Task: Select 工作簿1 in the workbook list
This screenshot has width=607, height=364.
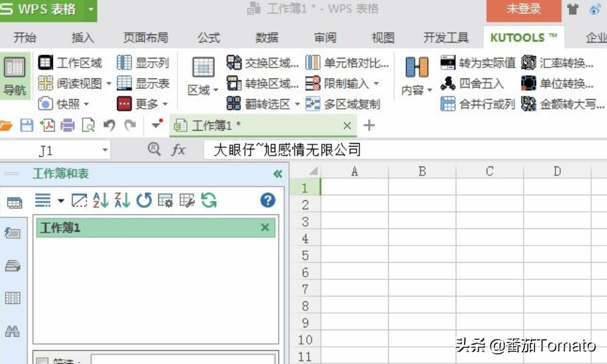Action: click(x=156, y=227)
